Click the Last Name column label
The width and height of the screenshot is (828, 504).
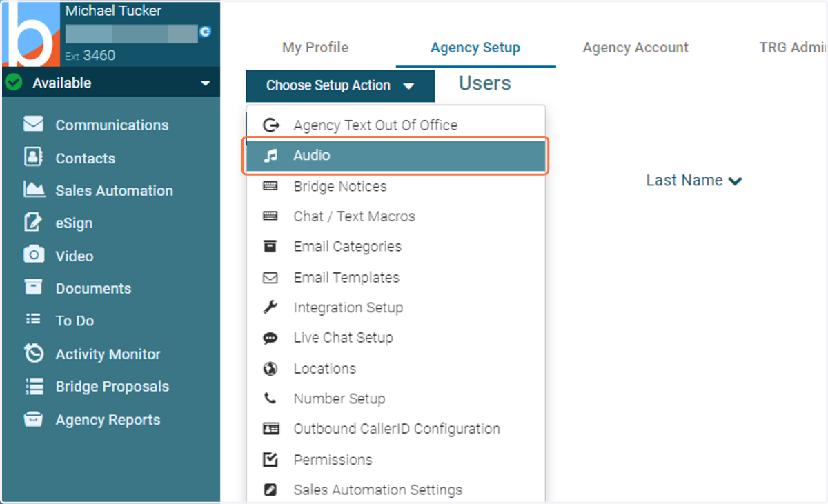[684, 180]
